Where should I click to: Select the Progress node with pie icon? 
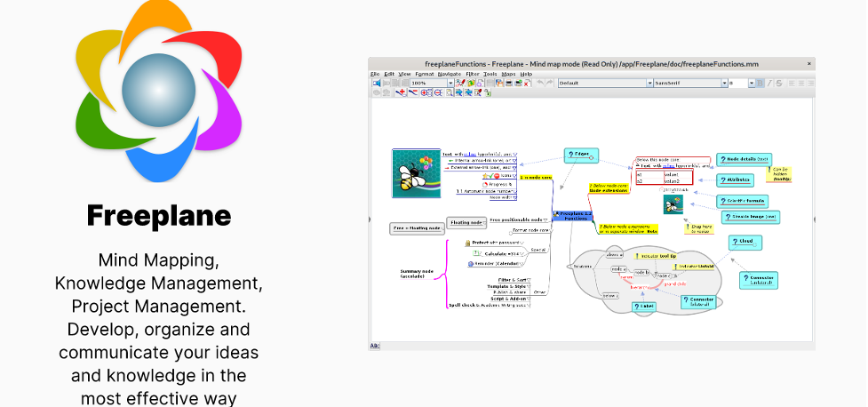(x=498, y=185)
